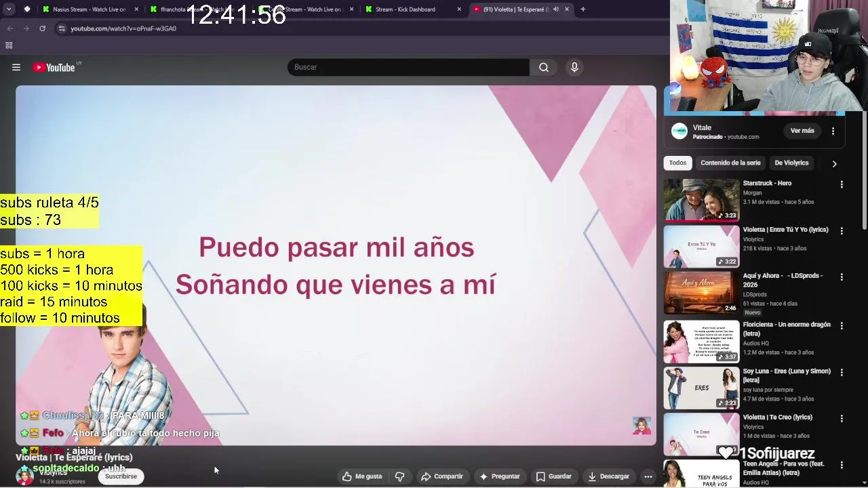Share the video with Compartir
868x488 pixels.
(x=441, y=476)
